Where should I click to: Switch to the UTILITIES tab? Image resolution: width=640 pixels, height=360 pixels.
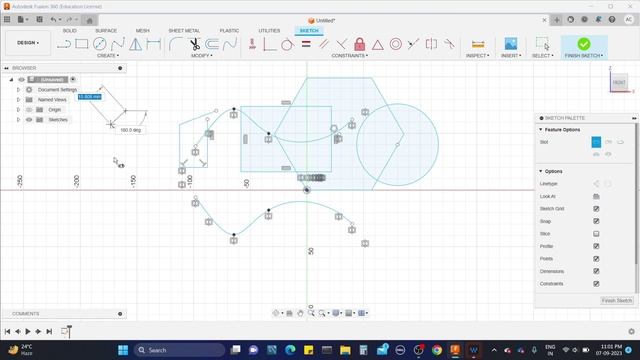(269, 31)
